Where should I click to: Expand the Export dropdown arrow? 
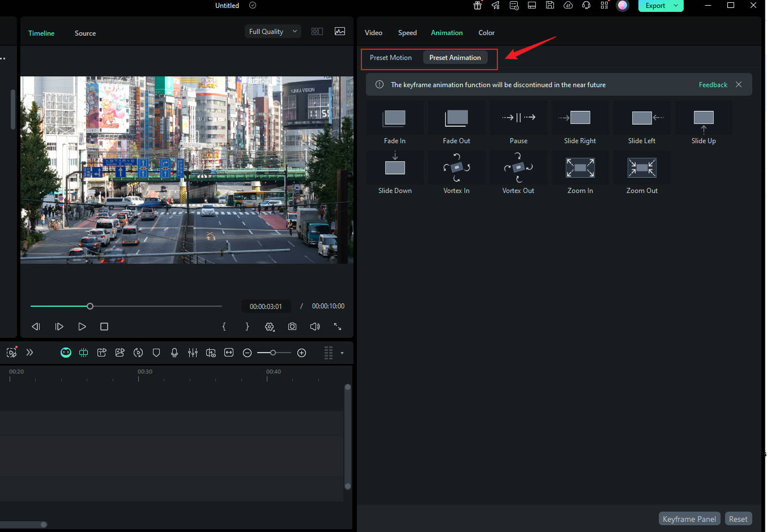(676, 6)
